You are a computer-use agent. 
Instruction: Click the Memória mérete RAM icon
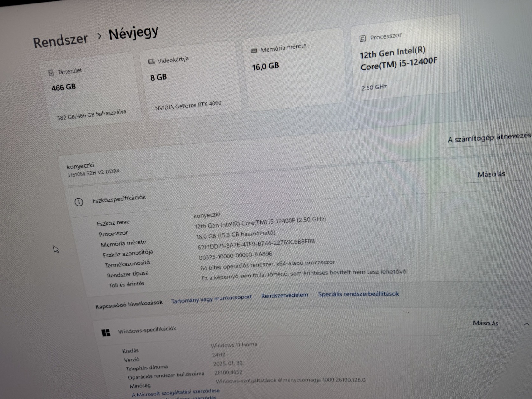tap(254, 51)
